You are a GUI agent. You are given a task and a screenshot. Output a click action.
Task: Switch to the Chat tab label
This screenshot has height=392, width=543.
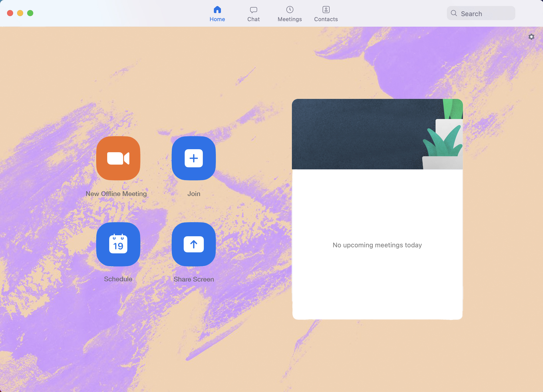click(253, 19)
